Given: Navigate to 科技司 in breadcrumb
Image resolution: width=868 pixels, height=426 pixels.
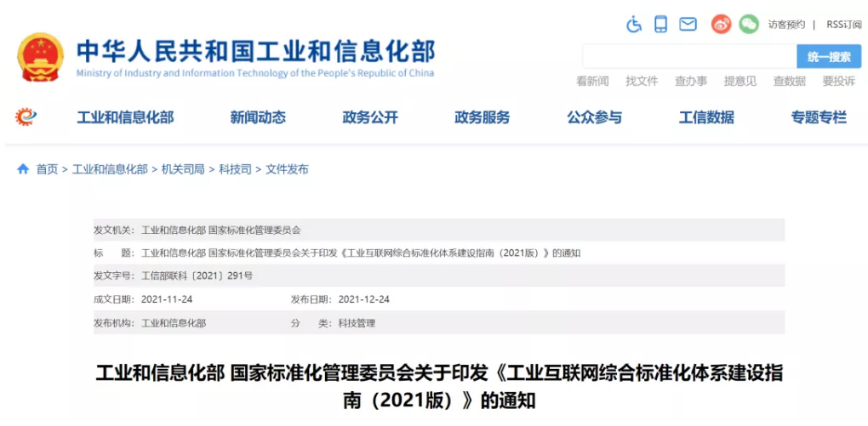Looking at the screenshot, I should (235, 169).
